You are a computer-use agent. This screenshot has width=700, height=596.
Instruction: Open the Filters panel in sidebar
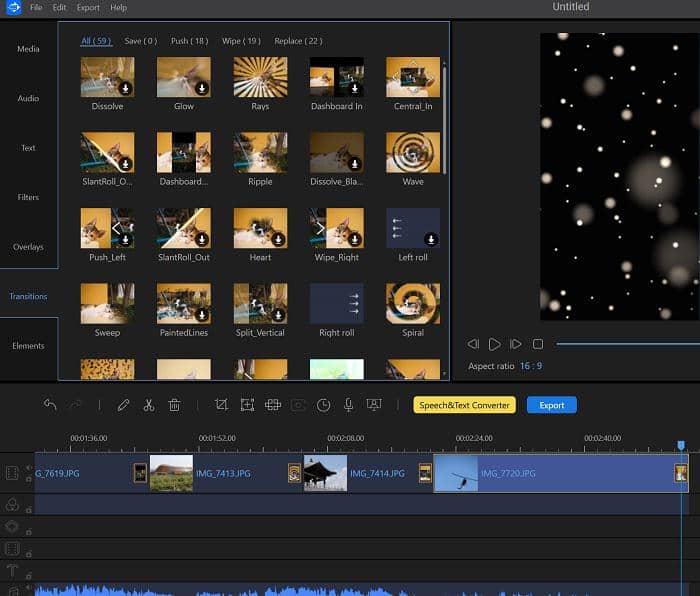pos(28,197)
